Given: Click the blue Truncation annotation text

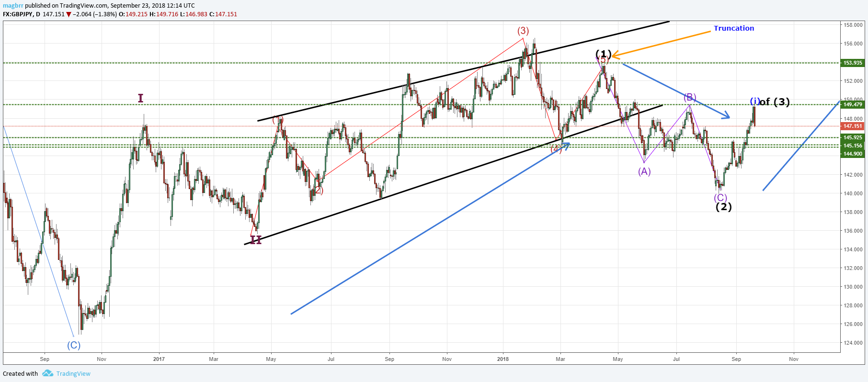Looking at the screenshot, I should 734,28.
